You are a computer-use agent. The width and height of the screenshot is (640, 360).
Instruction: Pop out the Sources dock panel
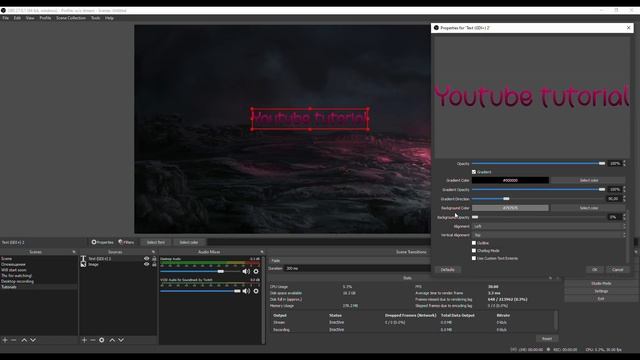[x=153, y=252]
